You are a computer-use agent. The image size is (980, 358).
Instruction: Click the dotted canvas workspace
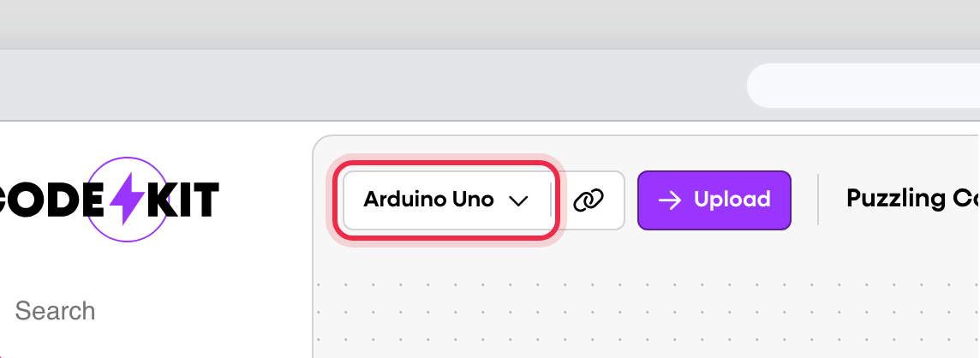pos(642,317)
